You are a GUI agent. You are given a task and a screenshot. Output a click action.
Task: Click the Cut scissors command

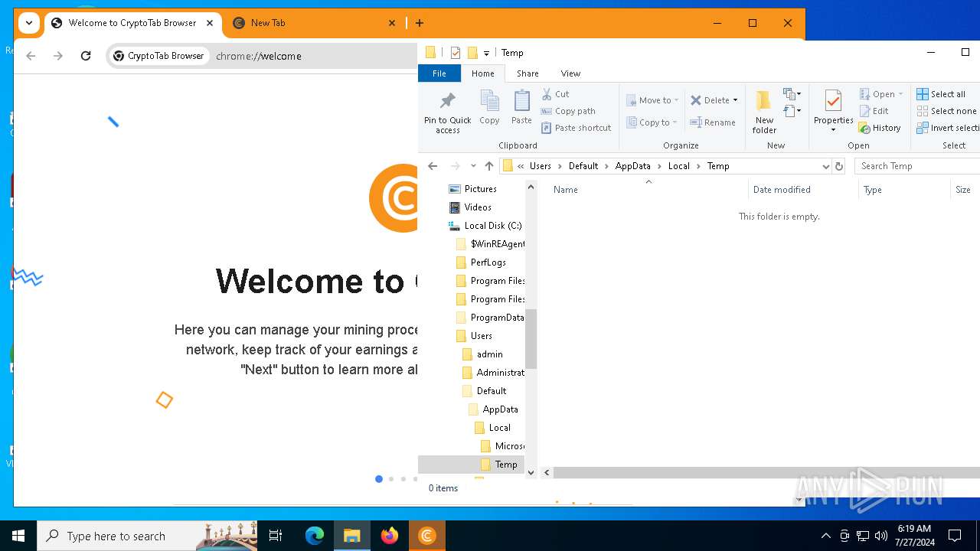[x=555, y=94]
